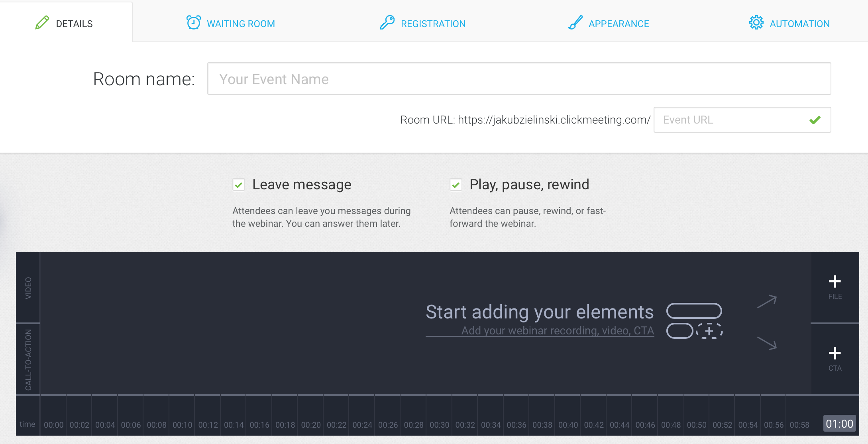The height and width of the screenshot is (444, 868).
Task: Disable the Play, pause, rewind option
Action: [456, 185]
